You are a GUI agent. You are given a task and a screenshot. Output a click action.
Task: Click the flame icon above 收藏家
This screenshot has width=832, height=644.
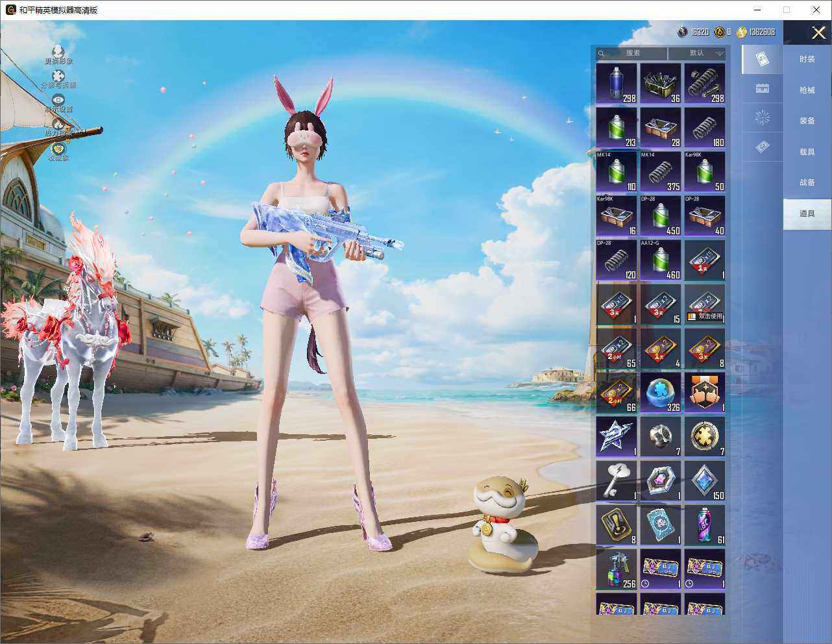[x=58, y=123]
